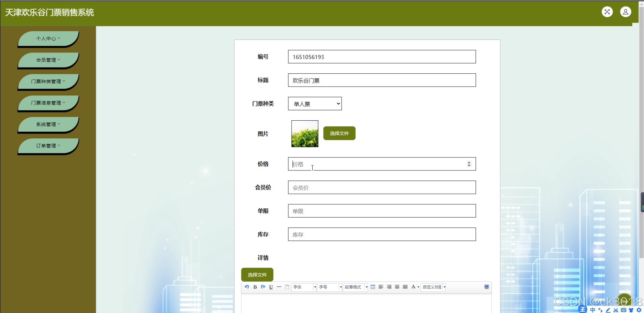The height and width of the screenshot is (313, 644).
Task: Focus the 会员价 input field
Action: (x=382, y=188)
